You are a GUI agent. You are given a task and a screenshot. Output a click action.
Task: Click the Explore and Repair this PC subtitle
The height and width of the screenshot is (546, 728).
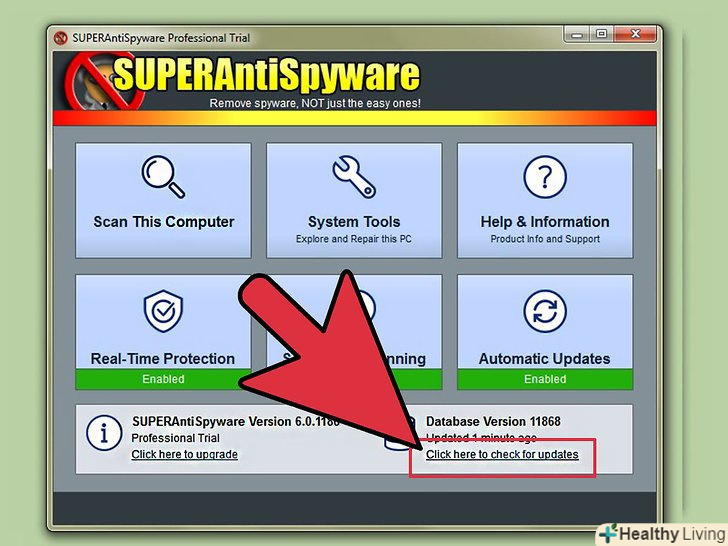coord(354,239)
